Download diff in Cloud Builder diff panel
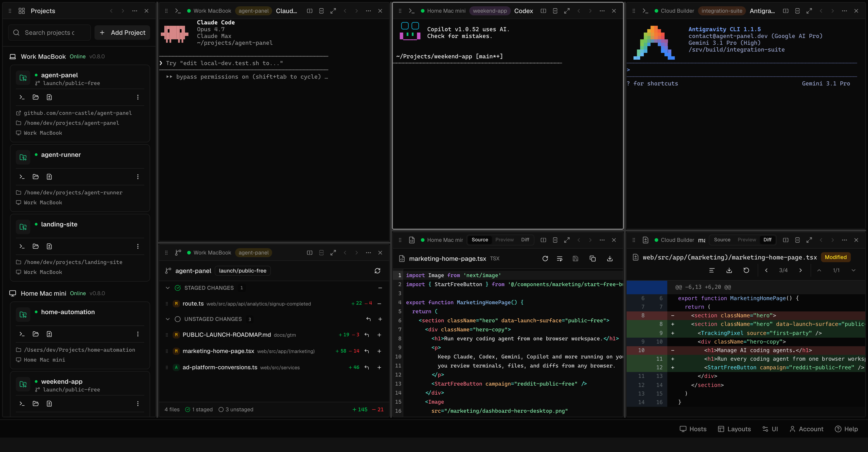The height and width of the screenshot is (452, 868). point(729,271)
